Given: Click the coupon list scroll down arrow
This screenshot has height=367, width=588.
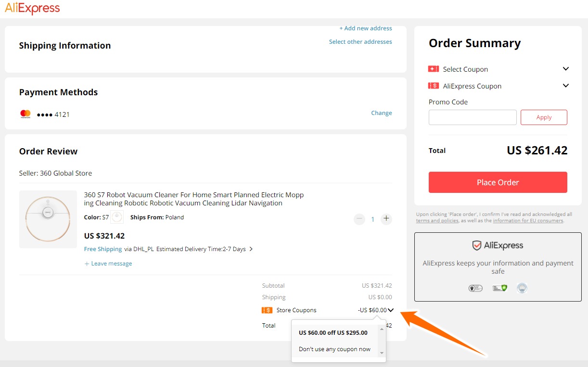Looking at the screenshot, I should pos(382,354).
